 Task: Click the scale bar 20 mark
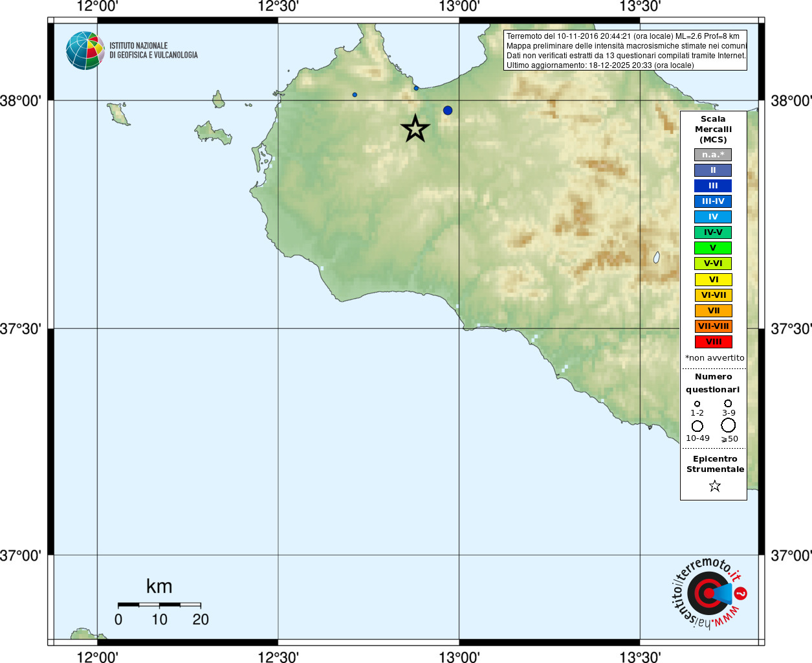[201, 620]
